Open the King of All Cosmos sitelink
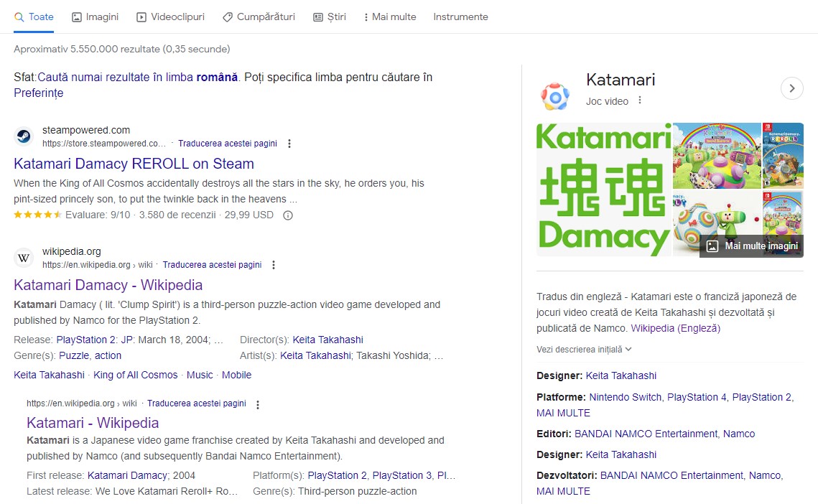This screenshot has width=818, height=504. pyautogui.click(x=136, y=375)
